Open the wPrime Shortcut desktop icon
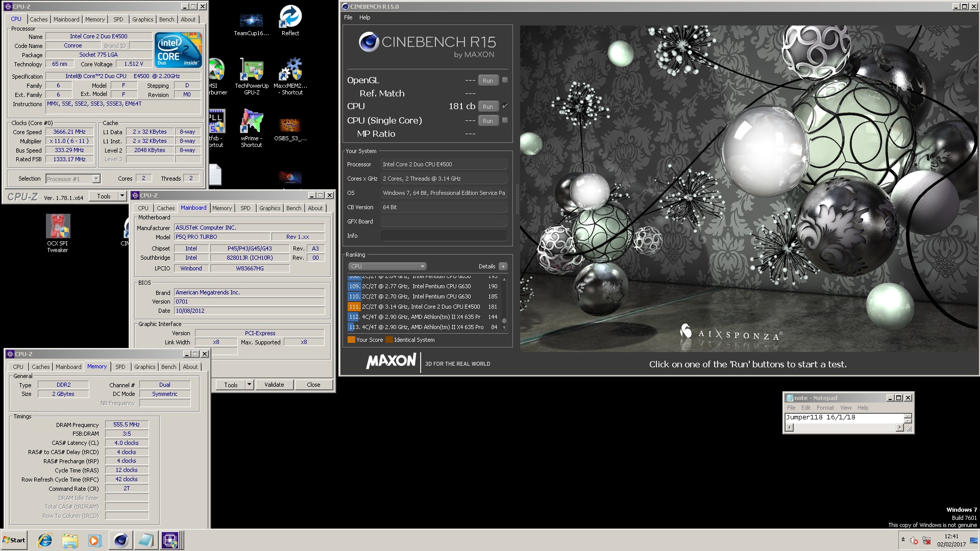The height and width of the screenshot is (551, 980). tap(252, 129)
